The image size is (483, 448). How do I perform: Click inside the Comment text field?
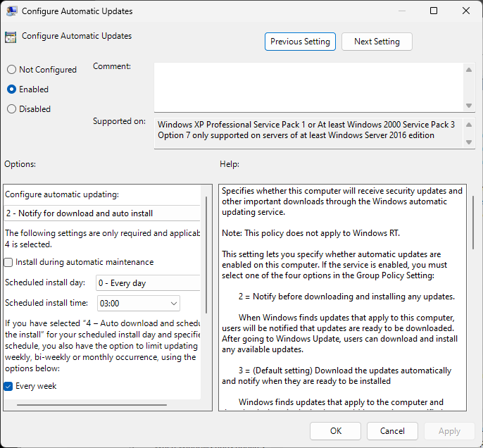tap(308, 87)
